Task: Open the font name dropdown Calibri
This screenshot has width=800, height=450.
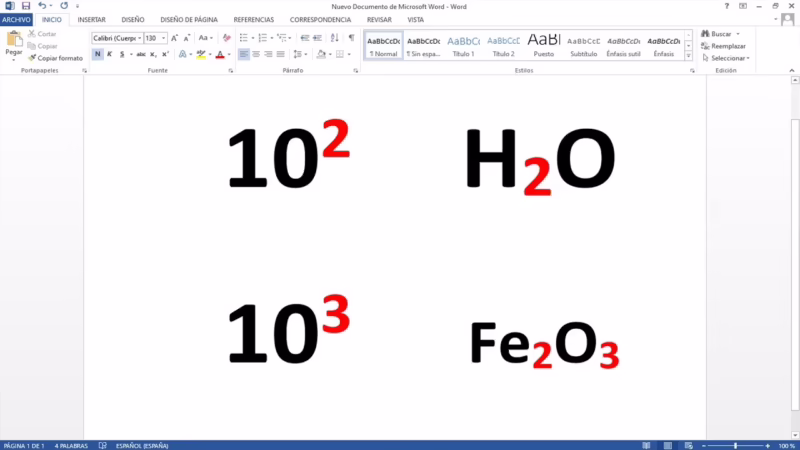Action: (140, 38)
